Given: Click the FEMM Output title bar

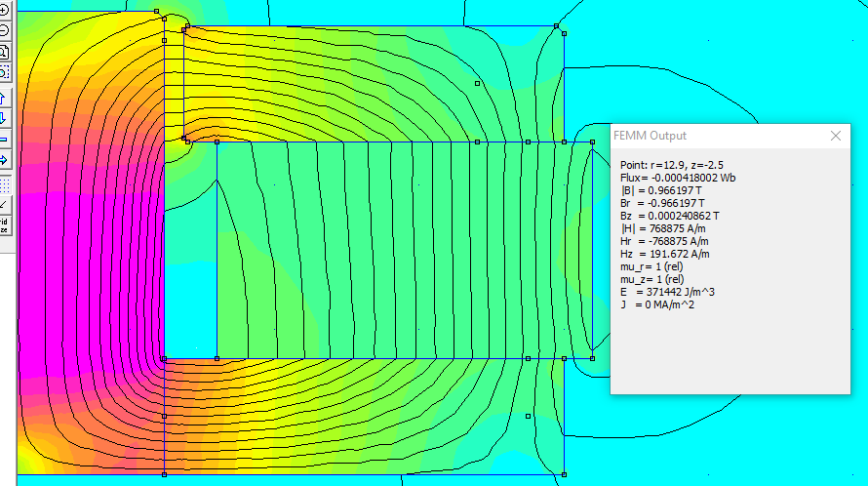Looking at the screenshot, I should point(730,136).
